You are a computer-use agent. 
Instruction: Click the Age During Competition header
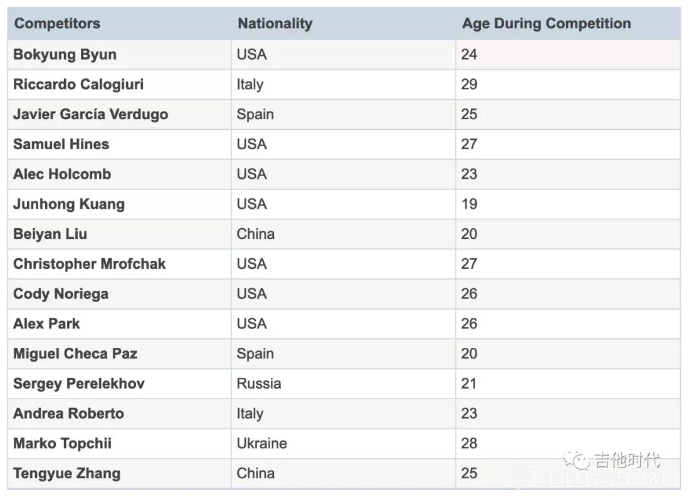click(x=546, y=23)
